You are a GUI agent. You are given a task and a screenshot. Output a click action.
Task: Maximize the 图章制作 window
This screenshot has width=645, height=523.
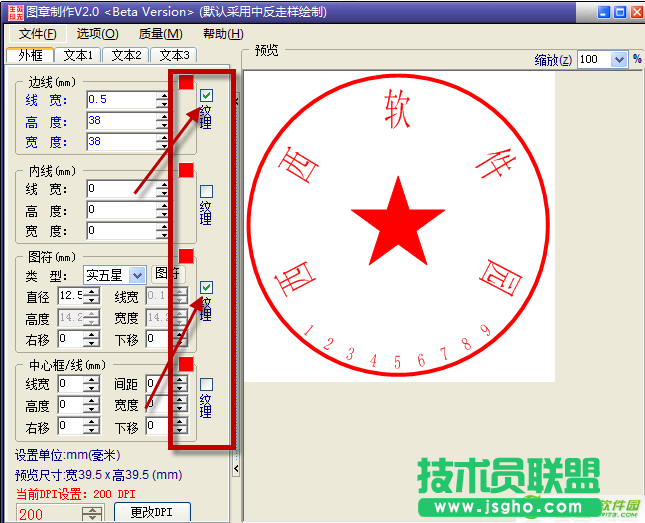(619, 12)
